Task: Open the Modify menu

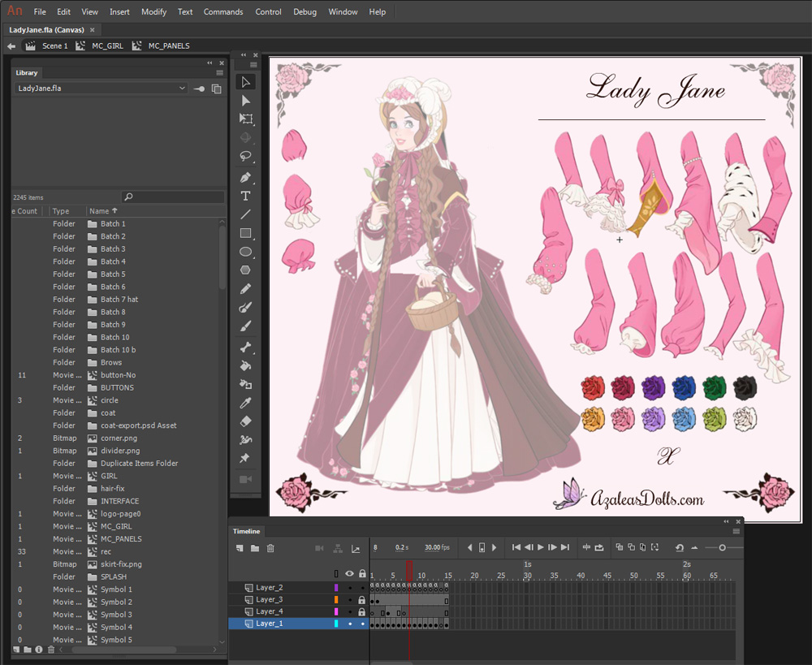Action: [153, 11]
